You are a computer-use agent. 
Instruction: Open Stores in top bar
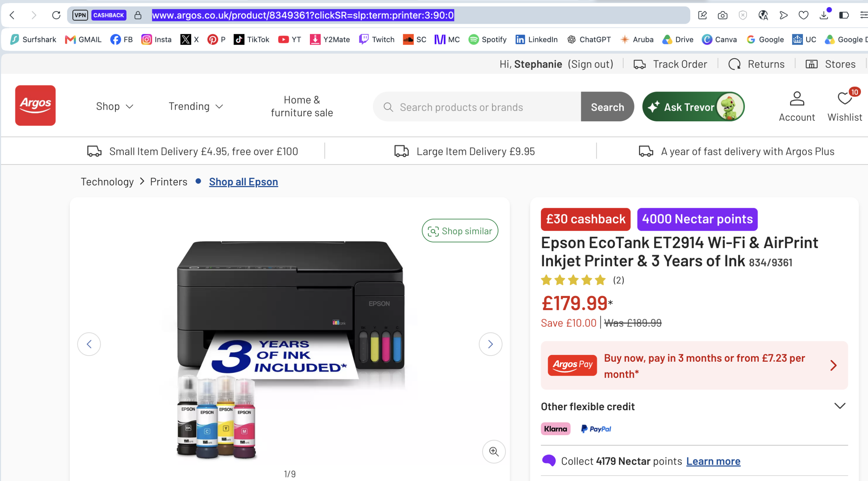tap(831, 64)
